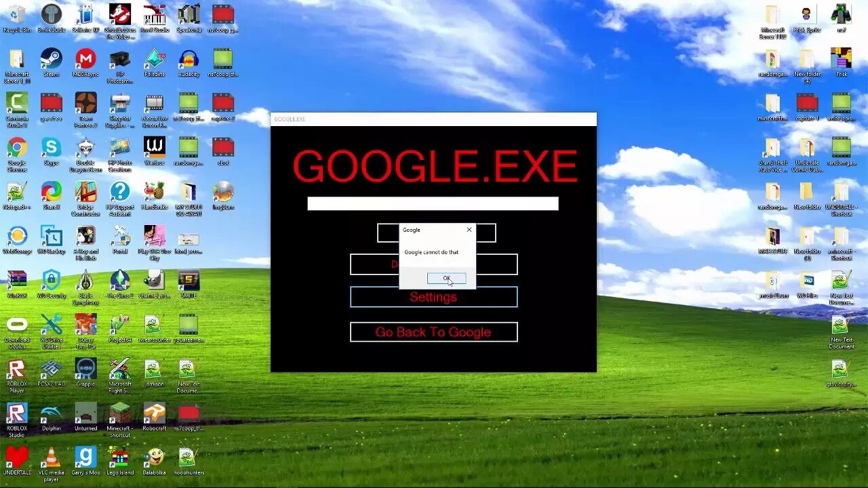Image resolution: width=868 pixels, height=488 pixels.
Task: Click the Settings button in GOOGLE.EXE
Action: tap(433, 297)
